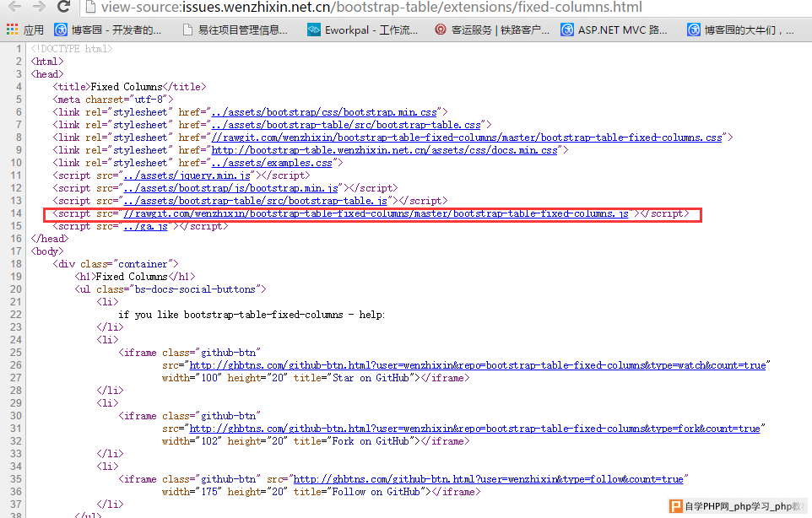Open the 应用 apps bookmark icon

click(x=12, y=30)
